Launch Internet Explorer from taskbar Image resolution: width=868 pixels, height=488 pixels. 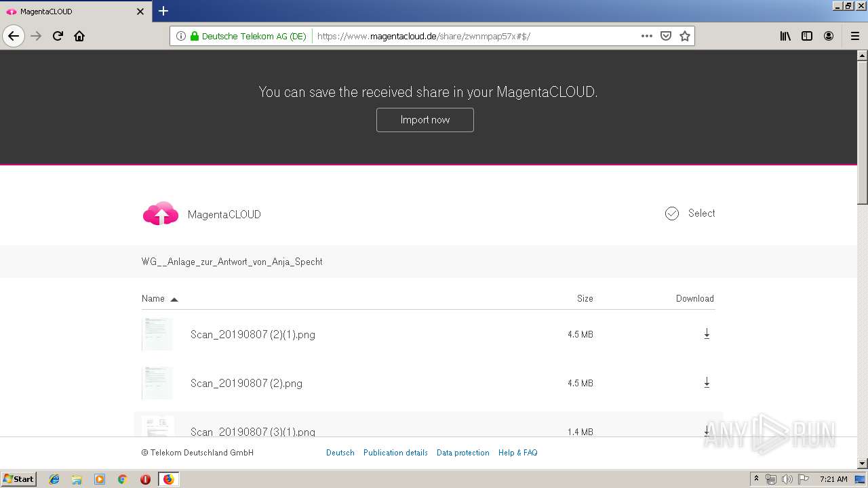click(54, 479)
